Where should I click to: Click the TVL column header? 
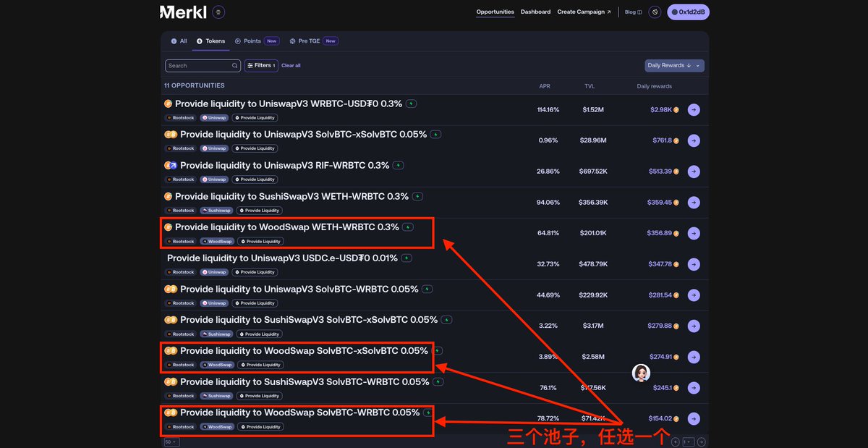pyautogui.click(x=590, y=86)
